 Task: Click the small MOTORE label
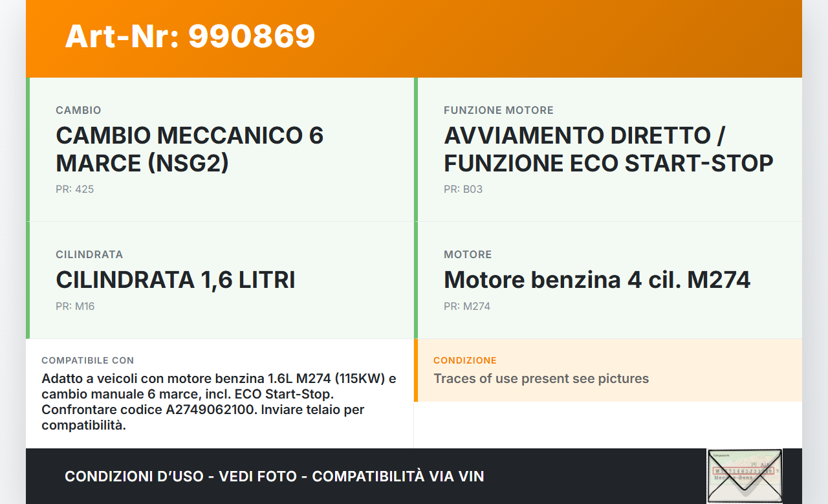(468, 255)
